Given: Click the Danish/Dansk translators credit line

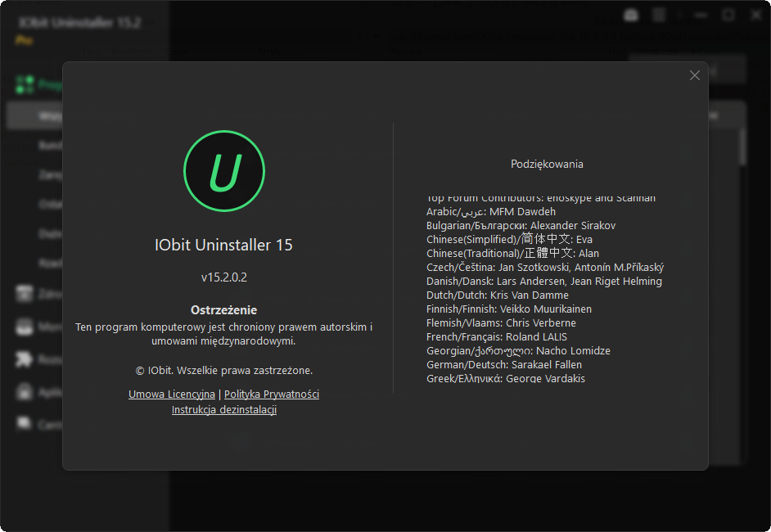Looking at the screenshot, I should 543,282.
